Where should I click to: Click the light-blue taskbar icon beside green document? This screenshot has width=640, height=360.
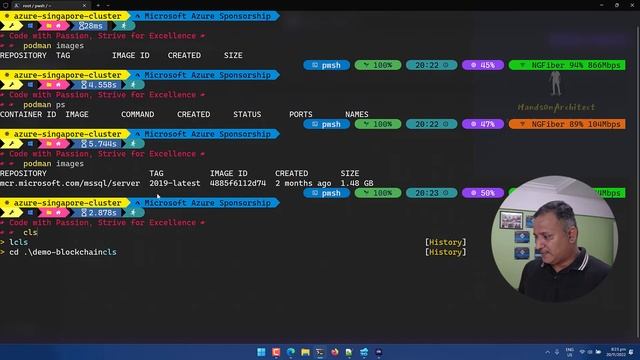pos(364,352)
